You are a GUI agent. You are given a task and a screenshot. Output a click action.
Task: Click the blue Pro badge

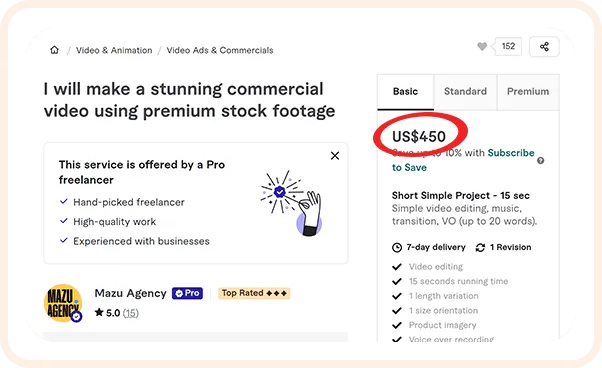click(x=187, y=293)
